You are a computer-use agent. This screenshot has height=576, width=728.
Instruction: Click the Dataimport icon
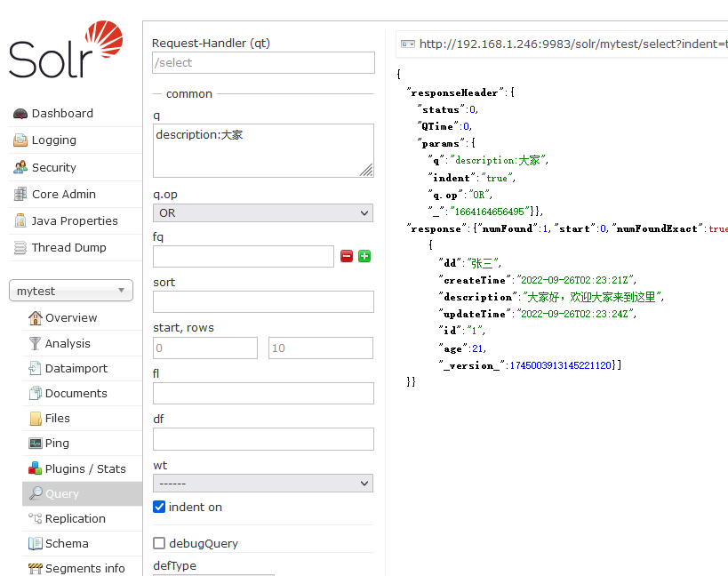35,369
